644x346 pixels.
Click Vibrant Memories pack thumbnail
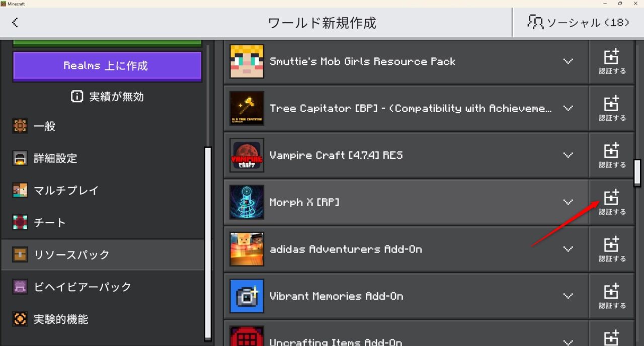[247, 296]
